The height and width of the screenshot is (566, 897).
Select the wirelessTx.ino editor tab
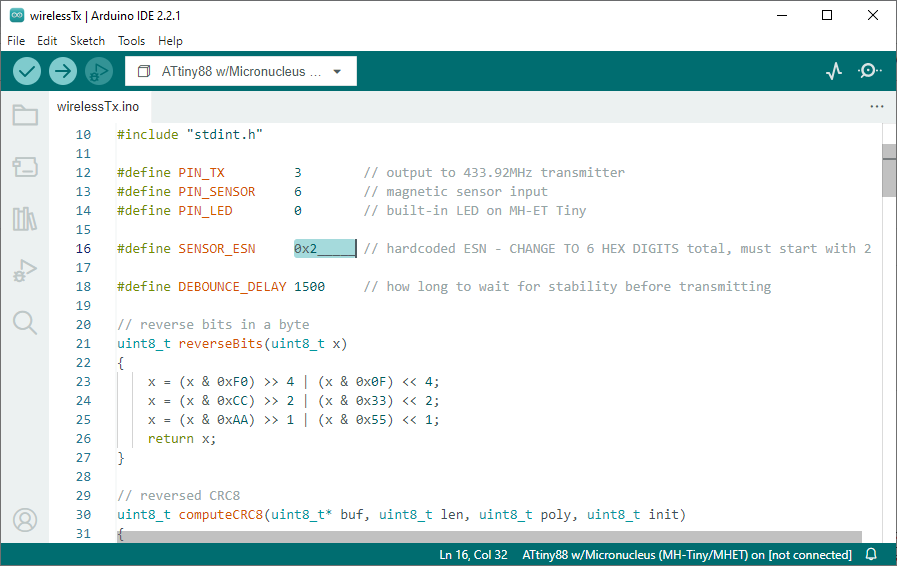(x=98, y=106)
